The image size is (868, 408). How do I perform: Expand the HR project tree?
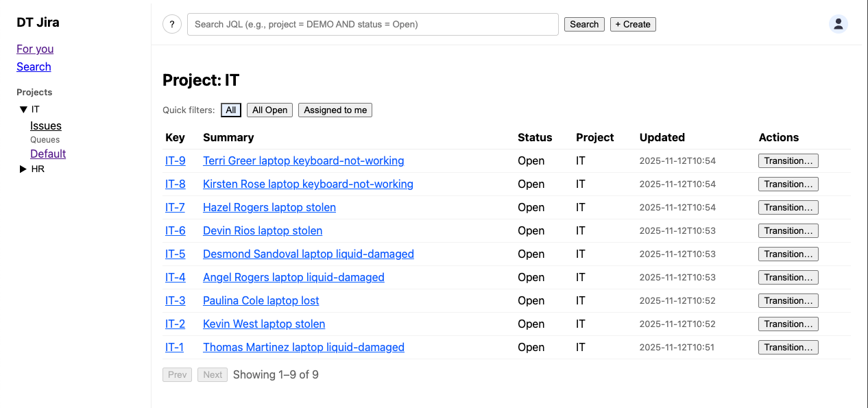pos(22,169)
